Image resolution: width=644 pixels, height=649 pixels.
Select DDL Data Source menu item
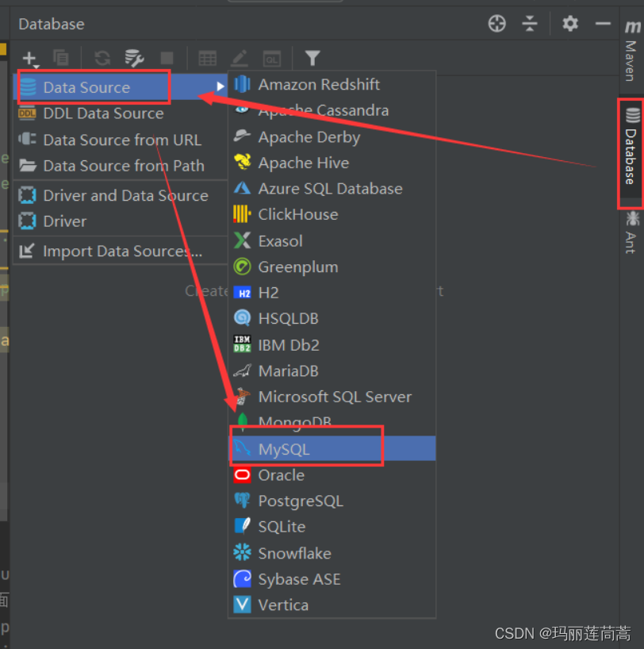[121, 113]
